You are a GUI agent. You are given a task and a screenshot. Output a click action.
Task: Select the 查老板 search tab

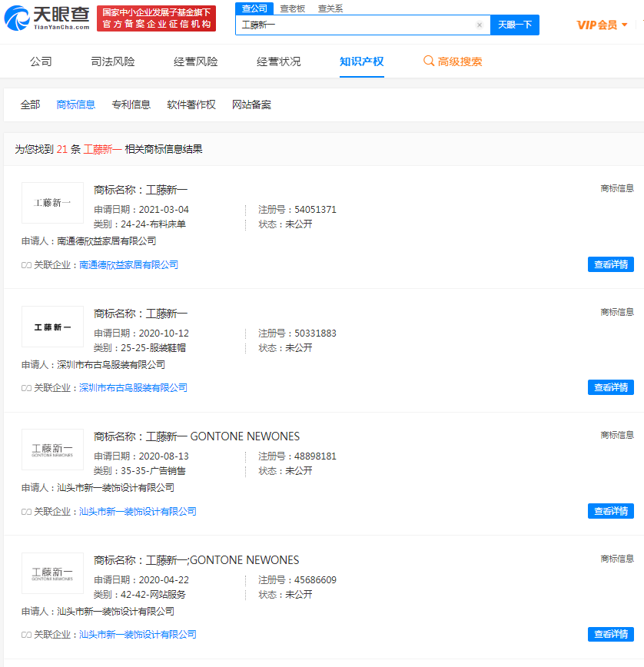293,8
